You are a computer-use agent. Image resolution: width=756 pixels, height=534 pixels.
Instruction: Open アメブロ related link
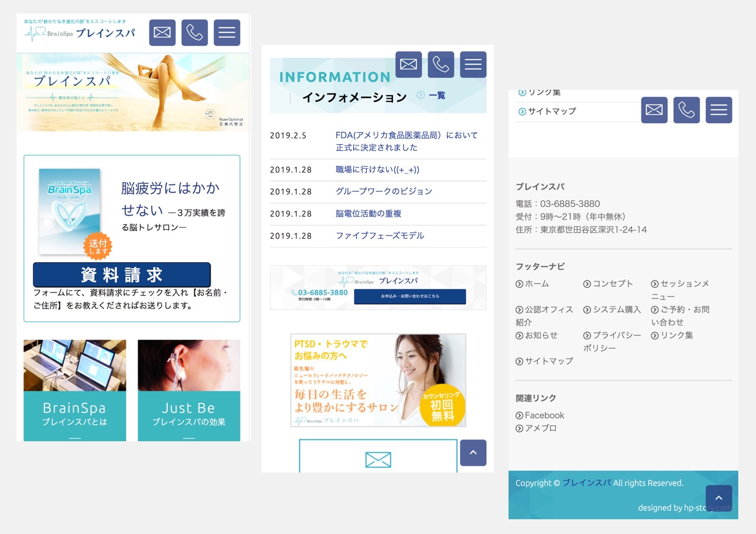[x=536, y=428]
